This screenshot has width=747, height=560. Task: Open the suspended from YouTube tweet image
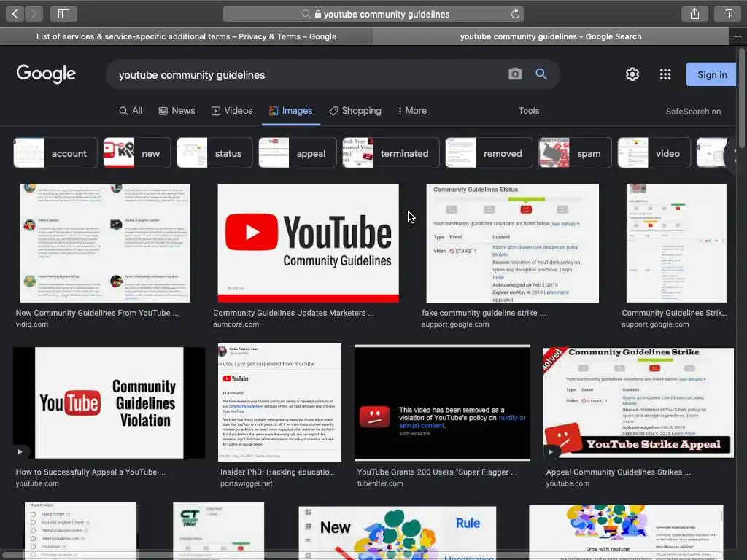pyautogui.click(x=279, y=402)
